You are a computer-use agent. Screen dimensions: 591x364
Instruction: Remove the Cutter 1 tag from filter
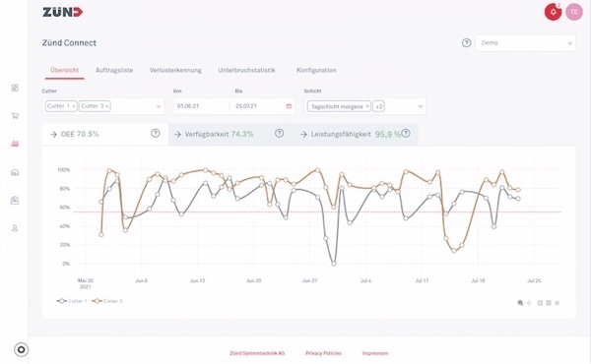(74, 106)
